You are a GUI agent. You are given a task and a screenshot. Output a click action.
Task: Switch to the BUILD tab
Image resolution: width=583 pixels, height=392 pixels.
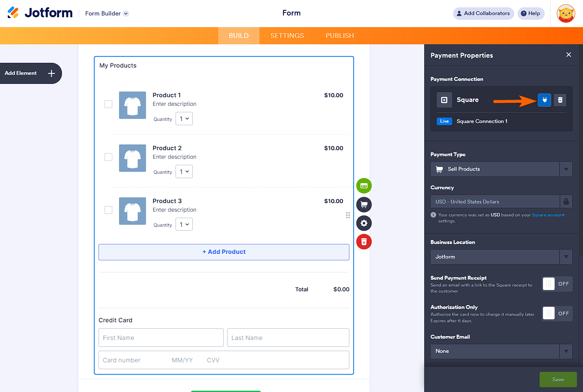239,36
